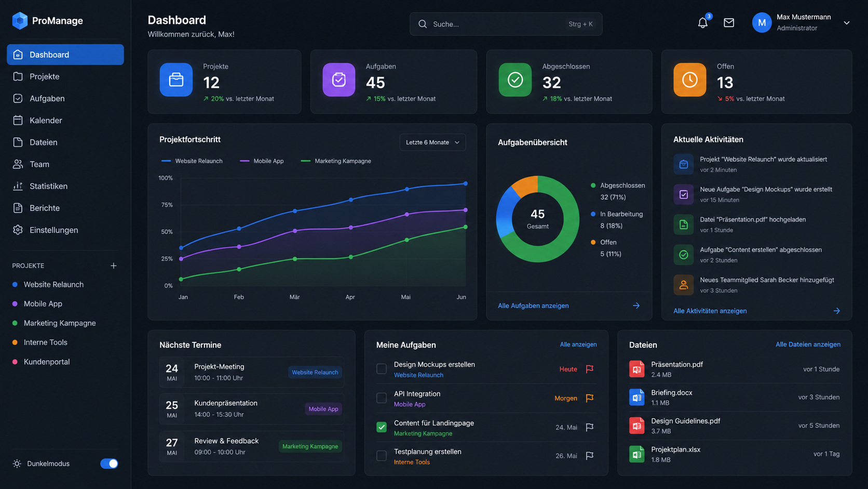Viewport: 868px width, 489px height.
Task: Click the Content erstellen completed activity icon
Action: tap(684, 255)
